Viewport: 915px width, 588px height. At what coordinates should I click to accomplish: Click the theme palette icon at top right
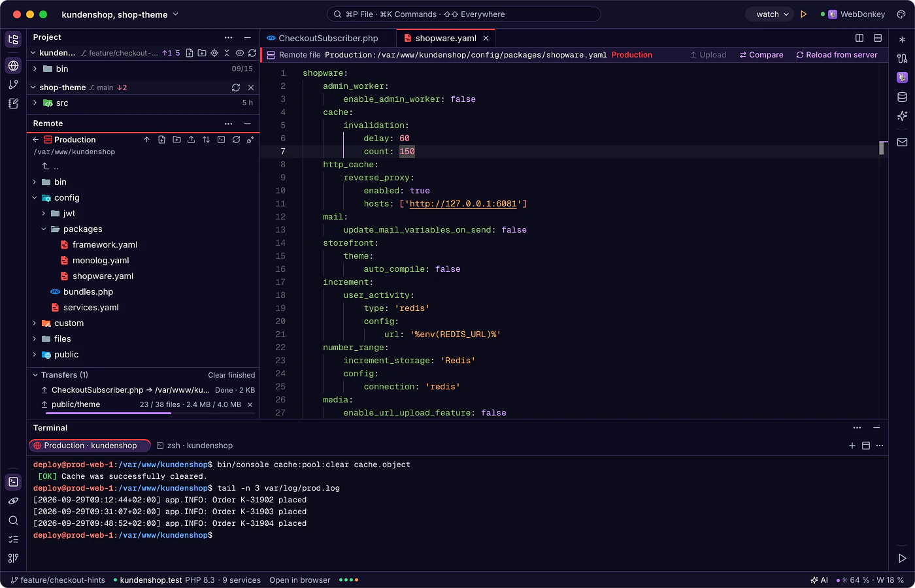pyautogui.click(x=901, y=14)
